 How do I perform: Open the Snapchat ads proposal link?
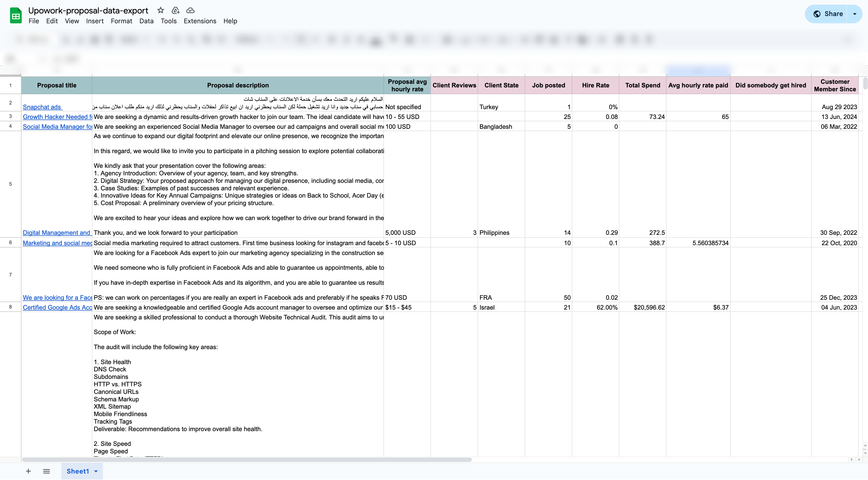tap(42, 107)
